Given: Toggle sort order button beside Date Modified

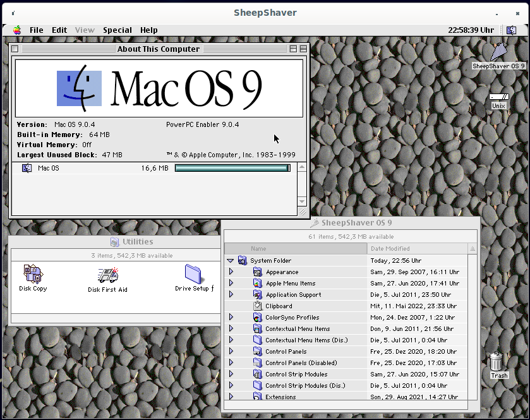Looking at the screenshot, I should 473,249.
